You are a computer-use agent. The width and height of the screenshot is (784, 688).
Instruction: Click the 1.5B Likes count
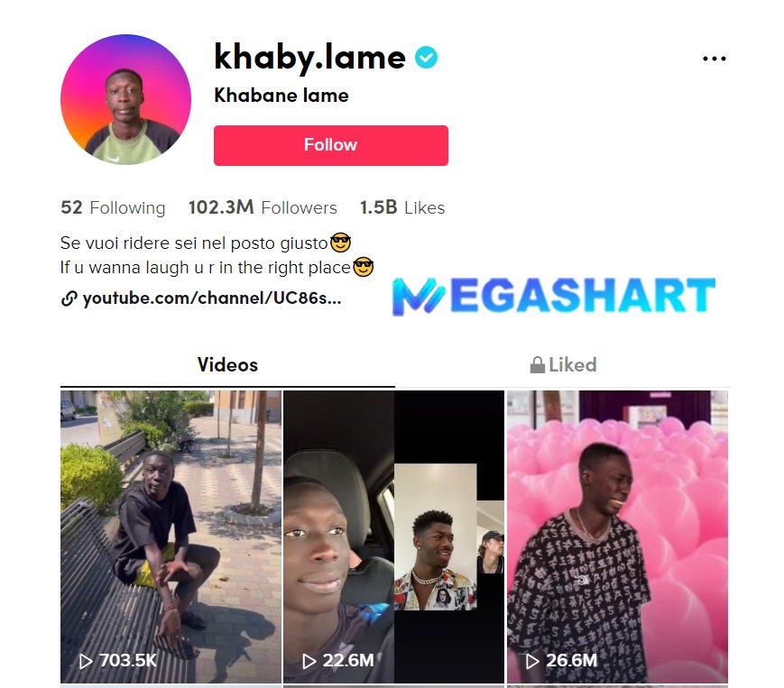pyautogui.click(x=402, y=207)
